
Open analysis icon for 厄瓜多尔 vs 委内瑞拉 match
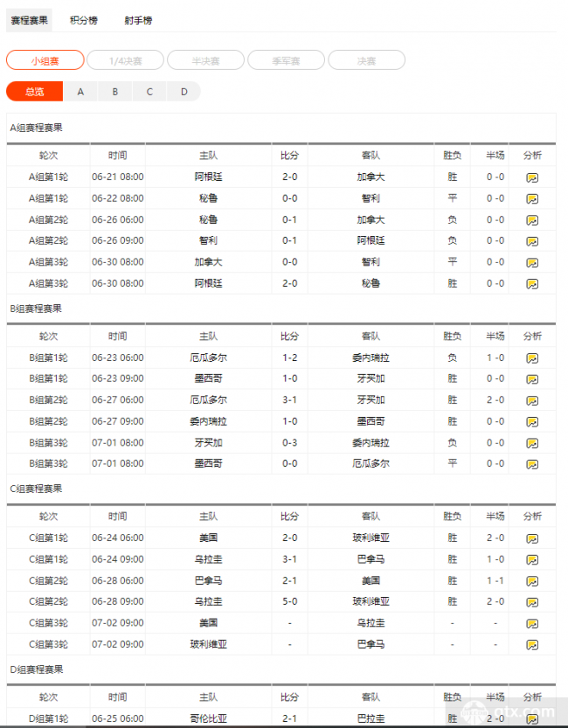point(532,358)
